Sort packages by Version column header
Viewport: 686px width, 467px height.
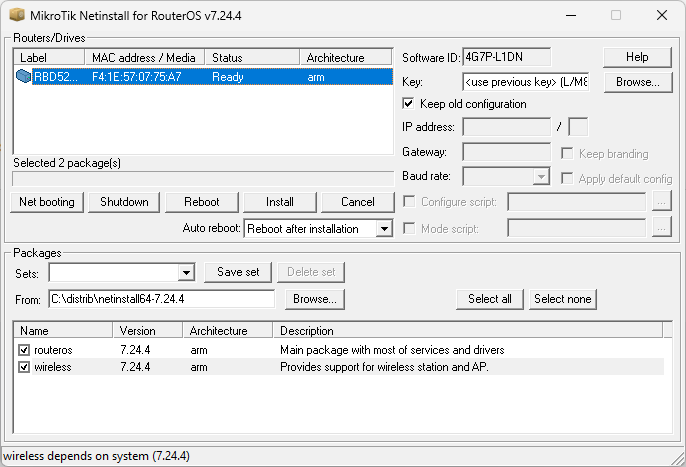click(148, 330)
